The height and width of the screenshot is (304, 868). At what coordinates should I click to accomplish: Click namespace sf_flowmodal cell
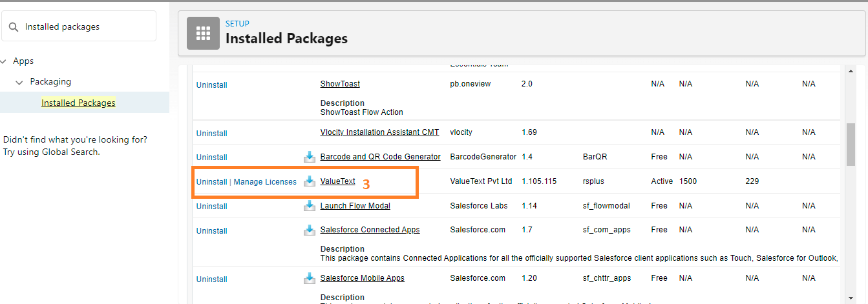coord(606,206)
